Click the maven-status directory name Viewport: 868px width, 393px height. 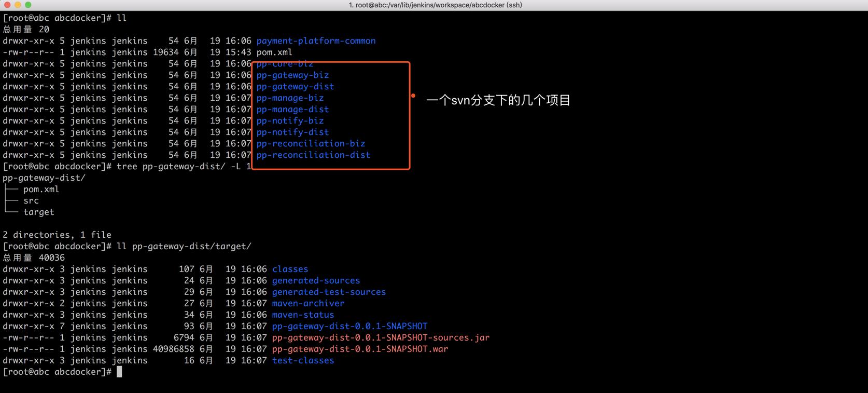tap(303, 315)
